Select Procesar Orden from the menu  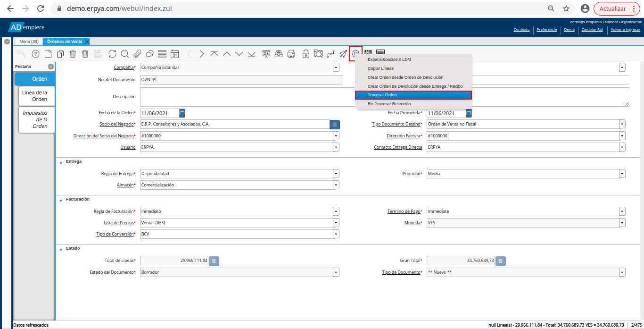(x=413, y=95)
